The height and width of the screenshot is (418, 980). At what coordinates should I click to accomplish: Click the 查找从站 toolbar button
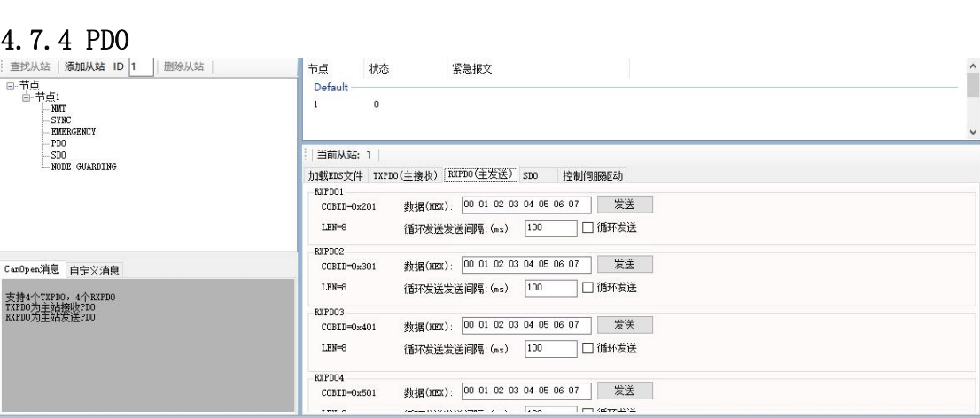pyautogui.click(x=32, y=66)
